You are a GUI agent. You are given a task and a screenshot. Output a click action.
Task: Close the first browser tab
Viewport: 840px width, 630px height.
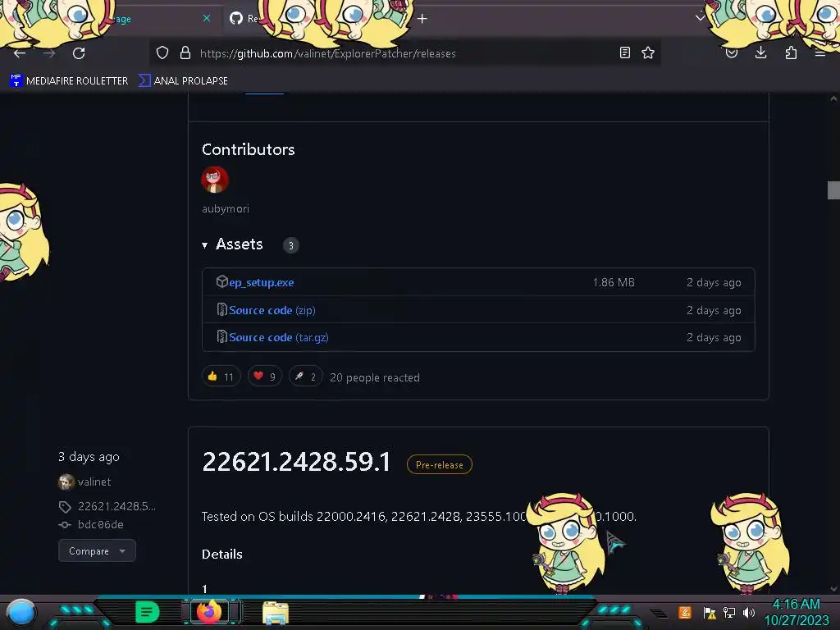coord(207,18)
